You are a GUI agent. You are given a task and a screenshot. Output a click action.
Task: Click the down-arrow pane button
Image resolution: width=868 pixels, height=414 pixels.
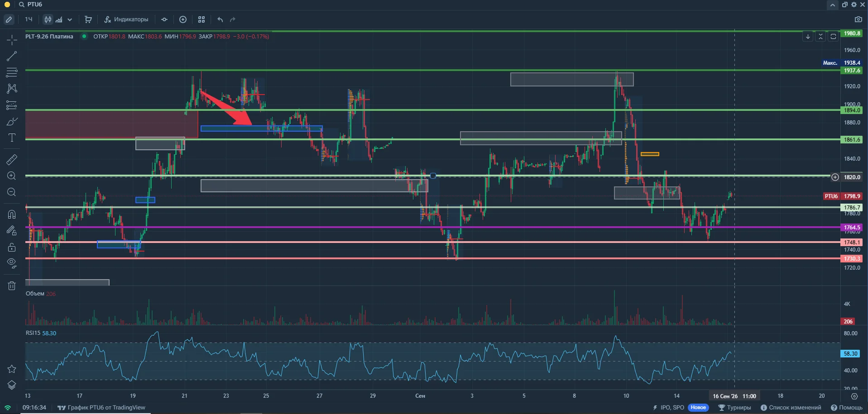[808, 37]
